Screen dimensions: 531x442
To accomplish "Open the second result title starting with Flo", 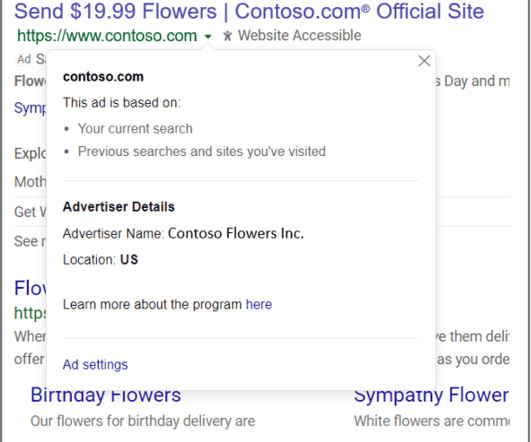I will [30, 288].
